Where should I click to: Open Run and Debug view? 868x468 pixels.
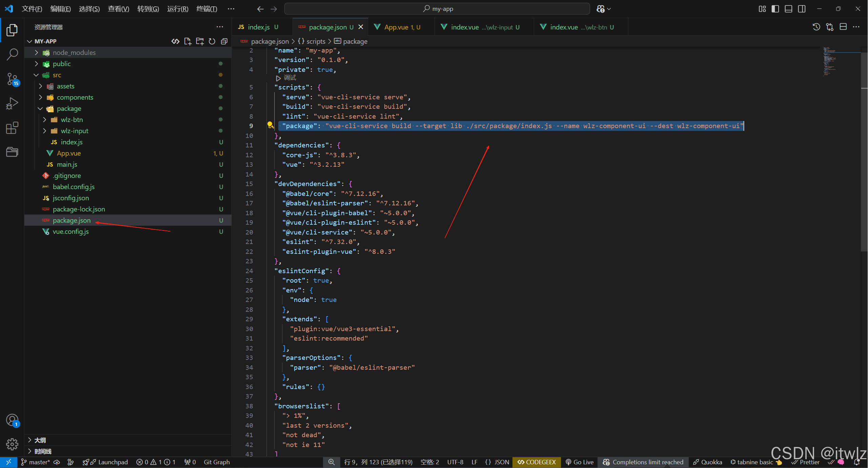click(12, 103)
